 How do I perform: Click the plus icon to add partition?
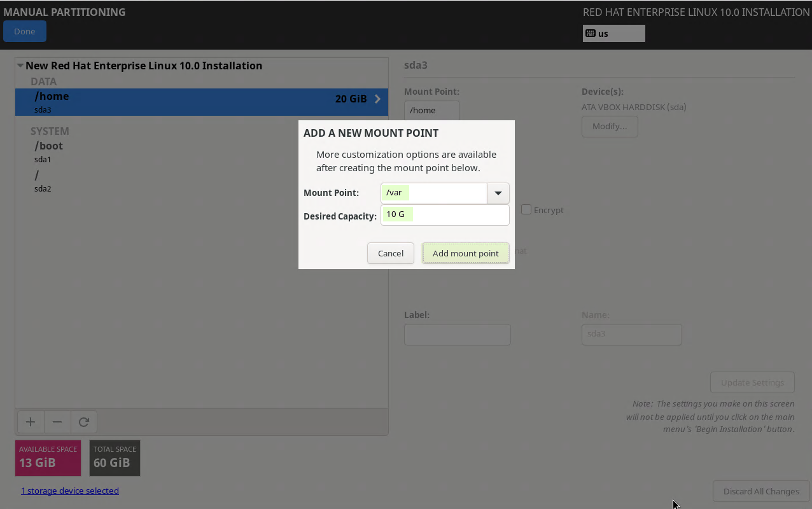click(30, 422)
